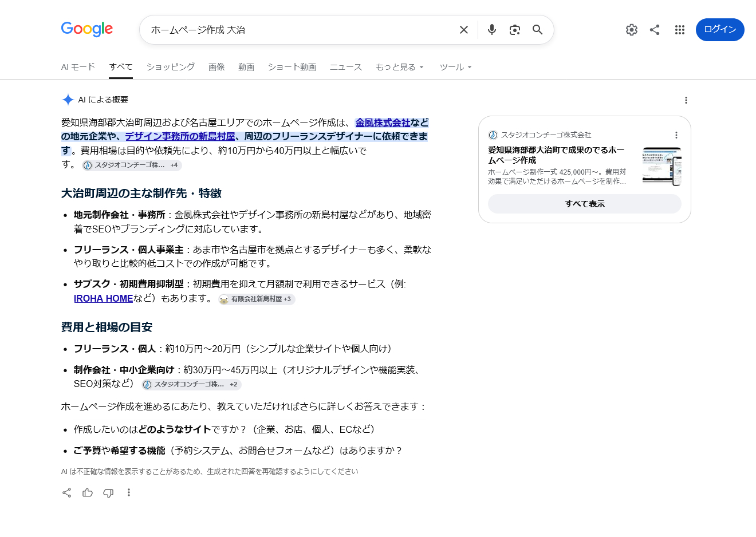The image size is (756, 537).
Task: Open the IROHA HOME link
Action: (x=103, y=298)
